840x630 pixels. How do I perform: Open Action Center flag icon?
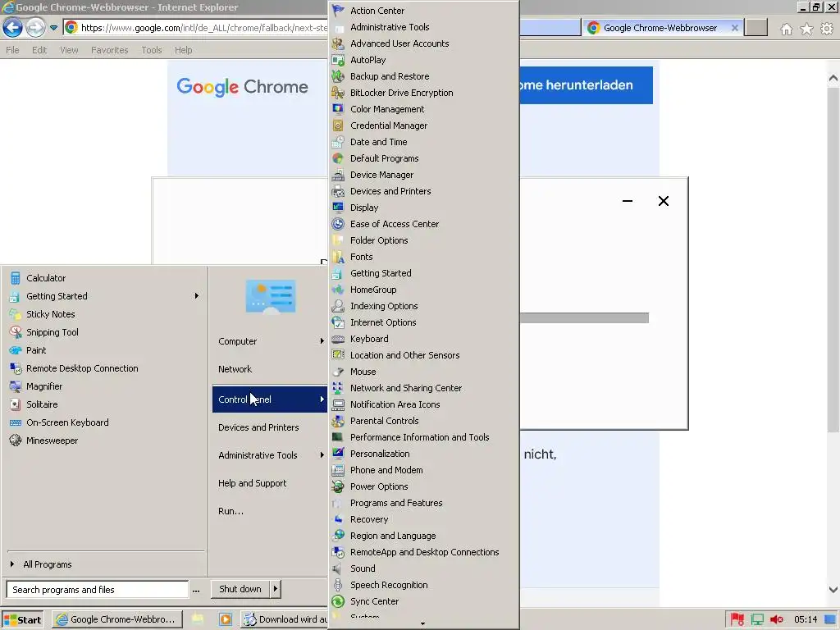click(x=338, y=11)
